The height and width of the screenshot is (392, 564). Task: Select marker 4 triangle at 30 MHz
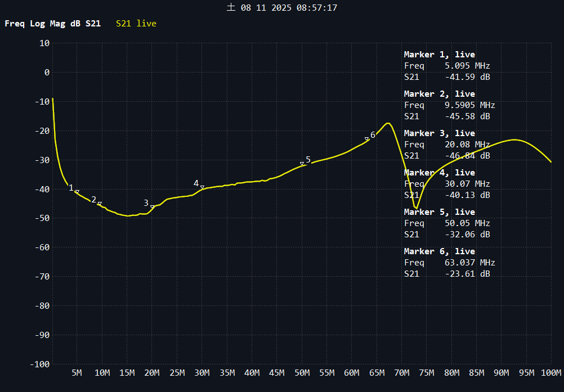202,187
